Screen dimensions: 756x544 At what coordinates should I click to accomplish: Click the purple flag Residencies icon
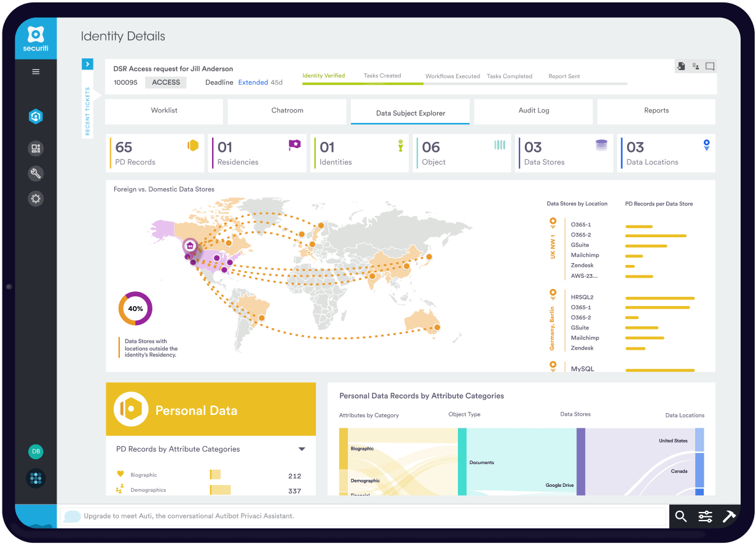click(295, 145)
